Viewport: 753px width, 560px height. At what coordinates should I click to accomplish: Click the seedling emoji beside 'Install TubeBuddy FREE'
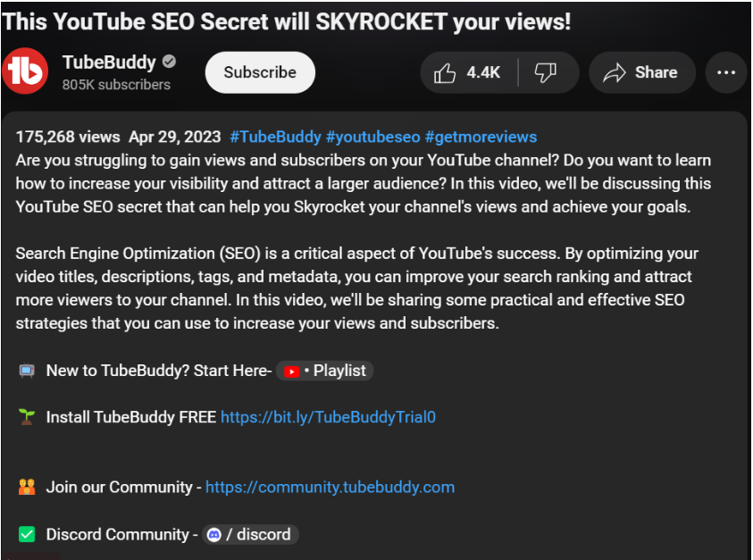[x=26, y=416]
